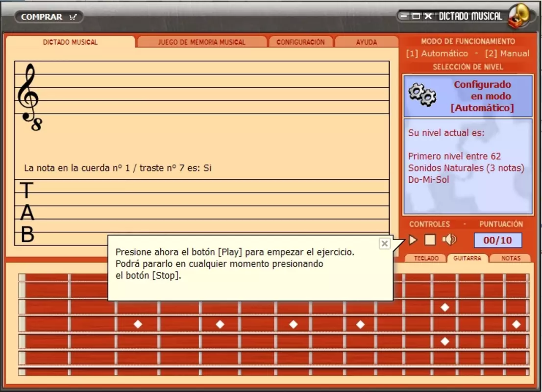Minimize the Dictado Musical window
Screen dimensions: 542x392
click(x=404, y=16)
